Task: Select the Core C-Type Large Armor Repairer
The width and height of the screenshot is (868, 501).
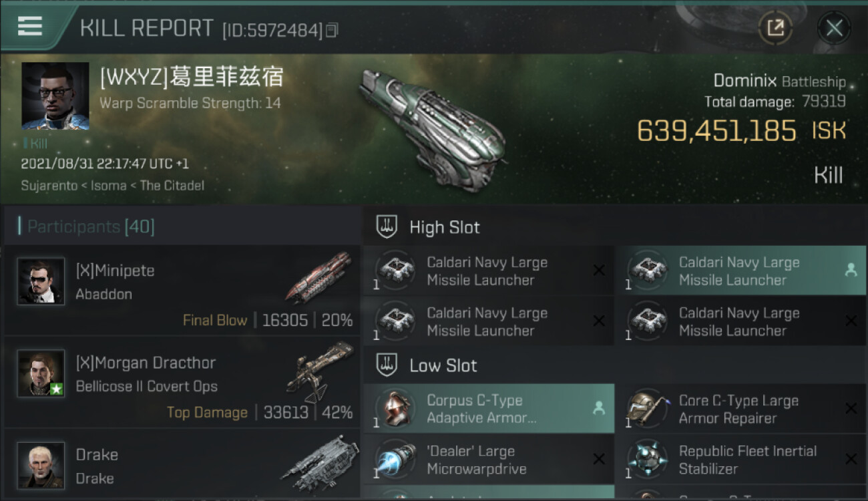Action: [x=740, y=409]
